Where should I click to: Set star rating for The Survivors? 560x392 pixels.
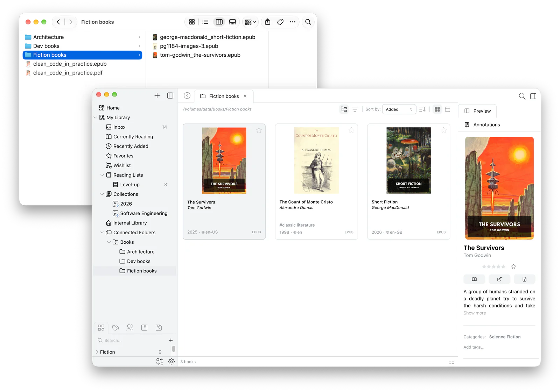pos(493,266)
